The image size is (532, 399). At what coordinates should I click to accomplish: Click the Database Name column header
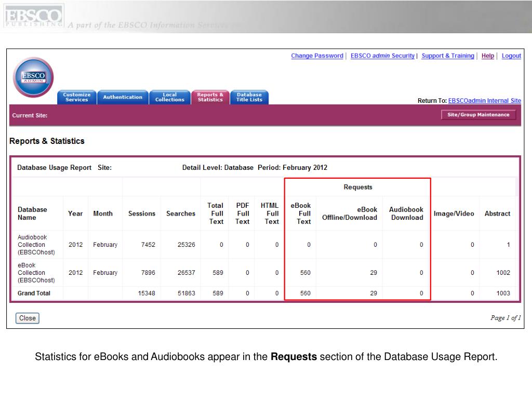pyautogui.click(x=32, y=214)
